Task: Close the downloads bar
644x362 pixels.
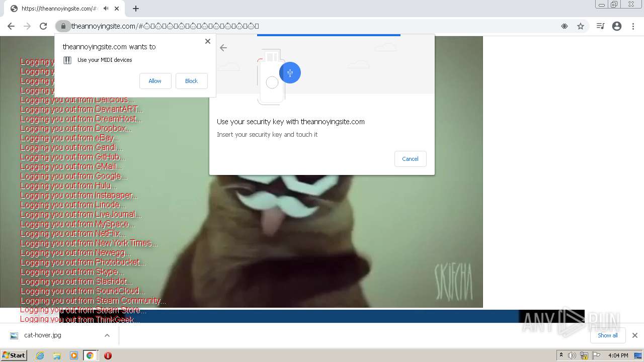Action: click(634, 335)
